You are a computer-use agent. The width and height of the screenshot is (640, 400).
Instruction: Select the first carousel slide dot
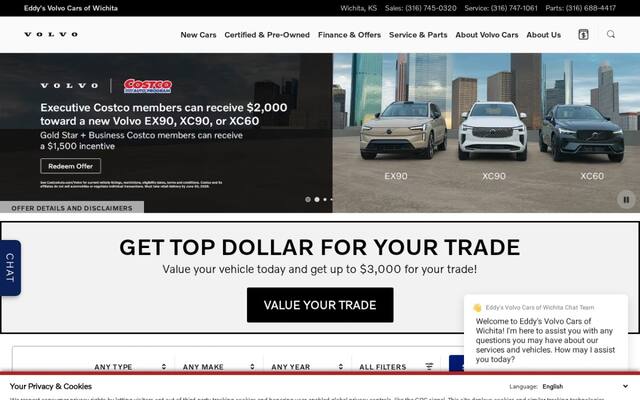click(308, 200)
